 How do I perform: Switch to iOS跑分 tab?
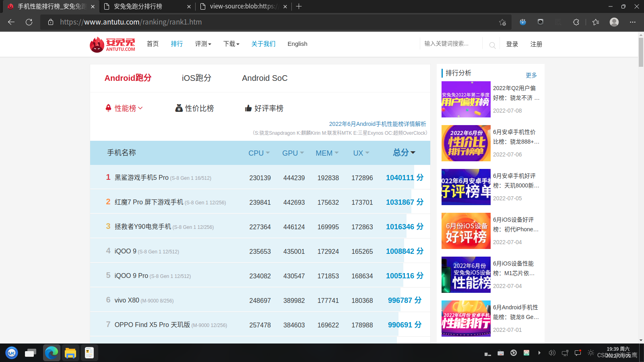point(196,78)
